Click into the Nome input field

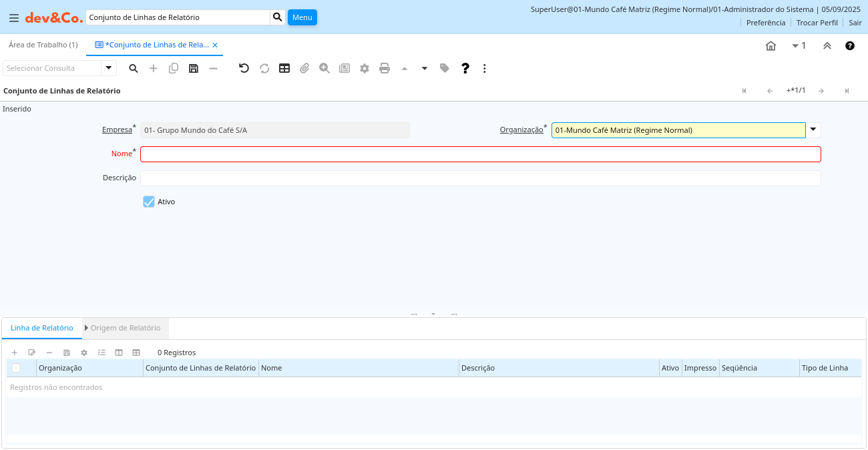pyautogui.click(x=480, y=154)
